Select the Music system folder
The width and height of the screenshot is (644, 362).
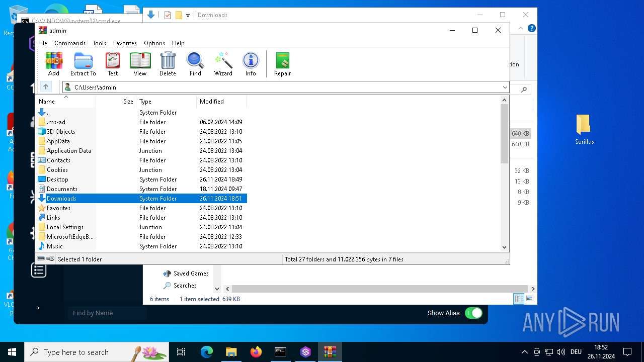point(141,246)
